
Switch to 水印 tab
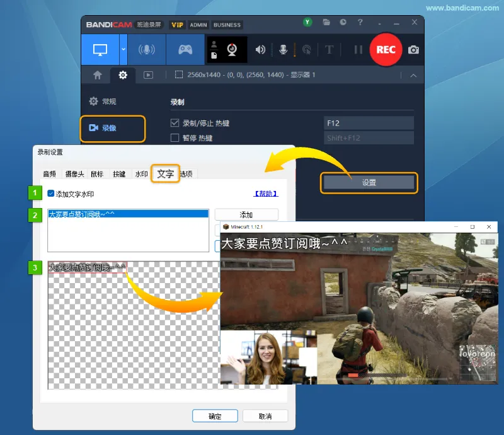(141, 174)
